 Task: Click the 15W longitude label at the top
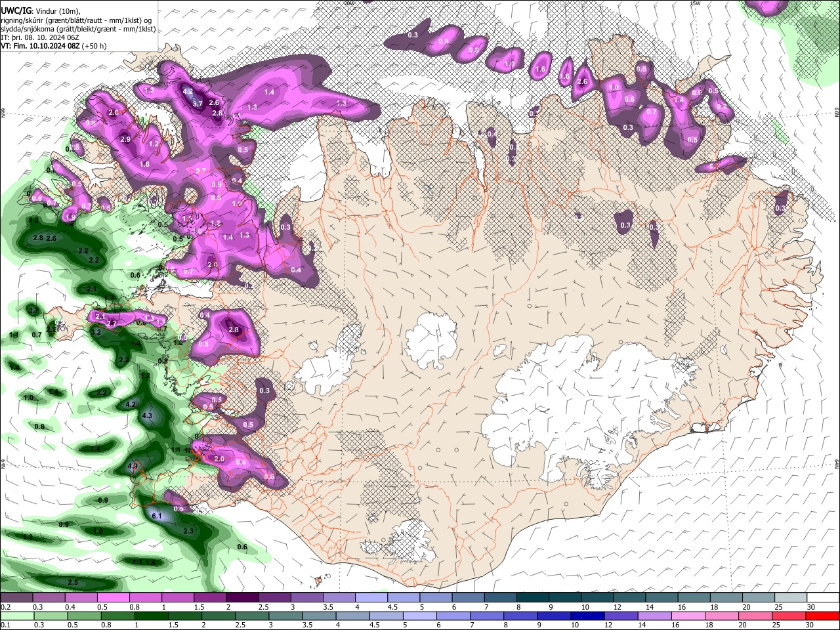(x=695, y=3)
